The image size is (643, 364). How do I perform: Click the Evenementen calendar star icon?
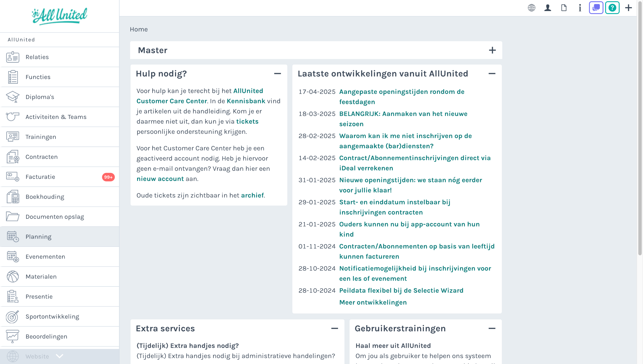[13, 257]
